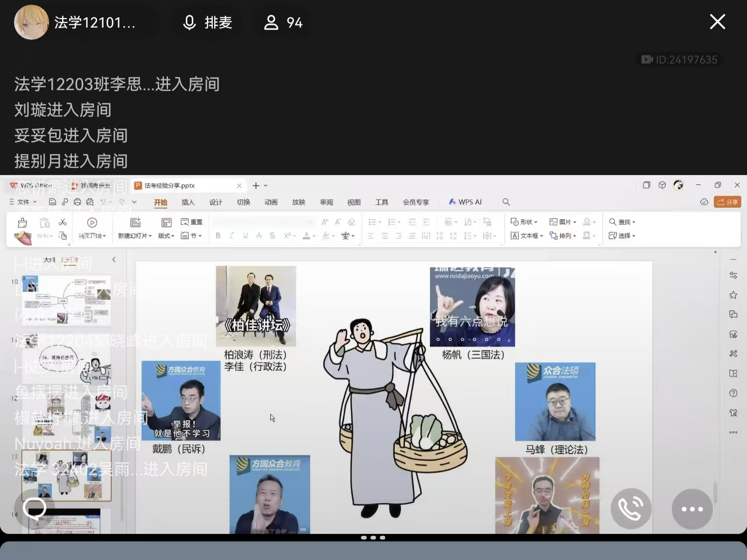Open the 形状 shapes dropdown

pos(524,222)
